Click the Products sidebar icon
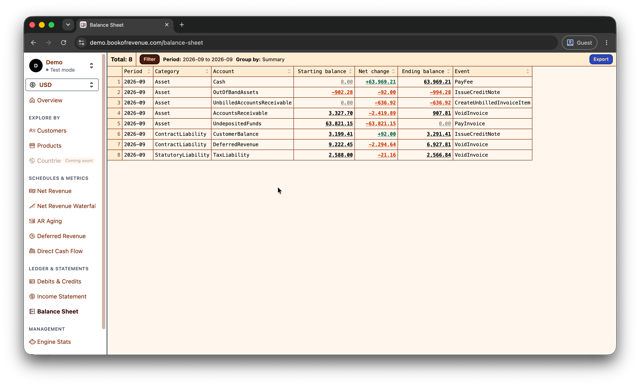 coord(32,146)
